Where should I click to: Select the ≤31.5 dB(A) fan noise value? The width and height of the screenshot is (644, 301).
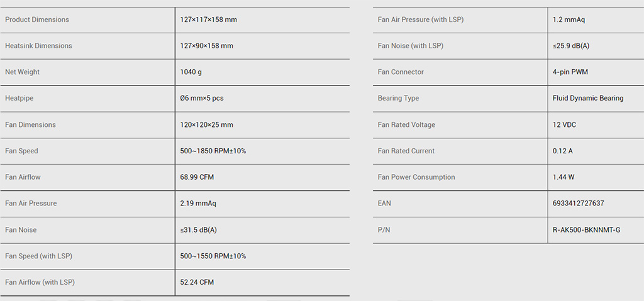click(x=198, y=230)
